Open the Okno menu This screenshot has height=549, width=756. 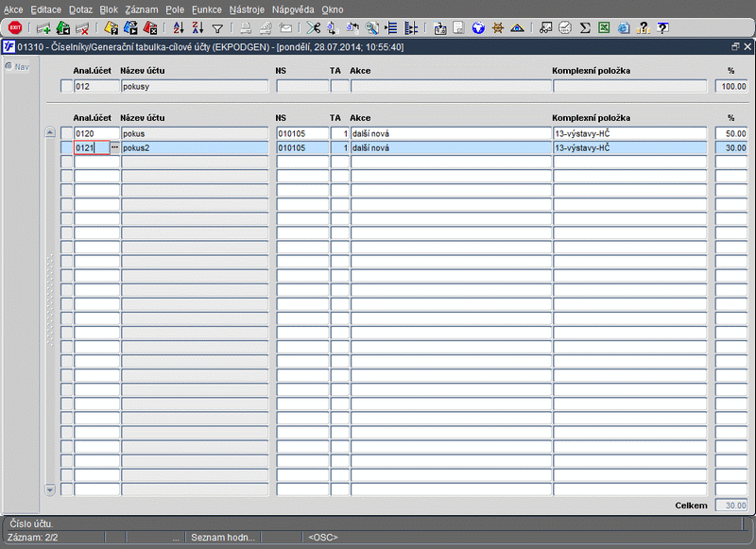[x=333, y=9]
